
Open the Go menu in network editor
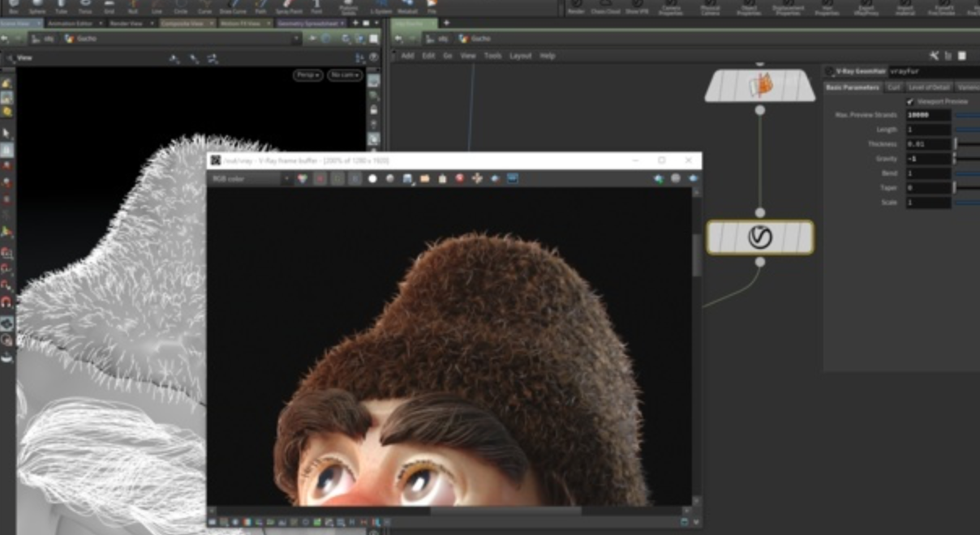point(447,56)
